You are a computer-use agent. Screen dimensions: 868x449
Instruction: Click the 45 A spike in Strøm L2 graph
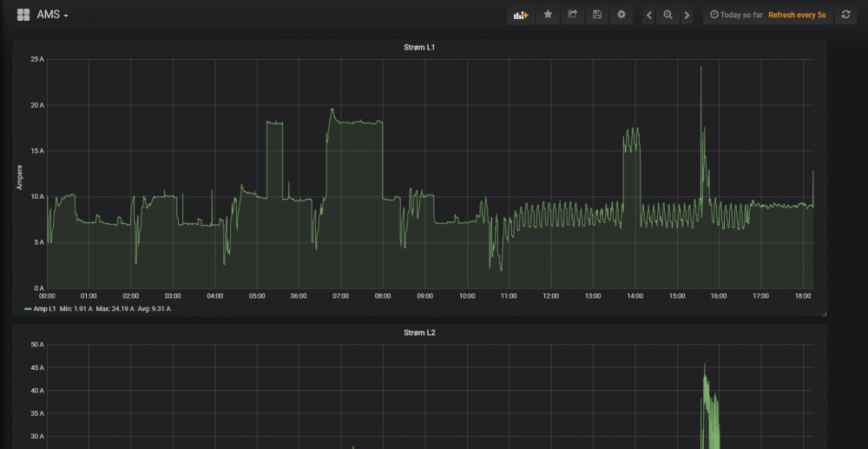(705, 367)
